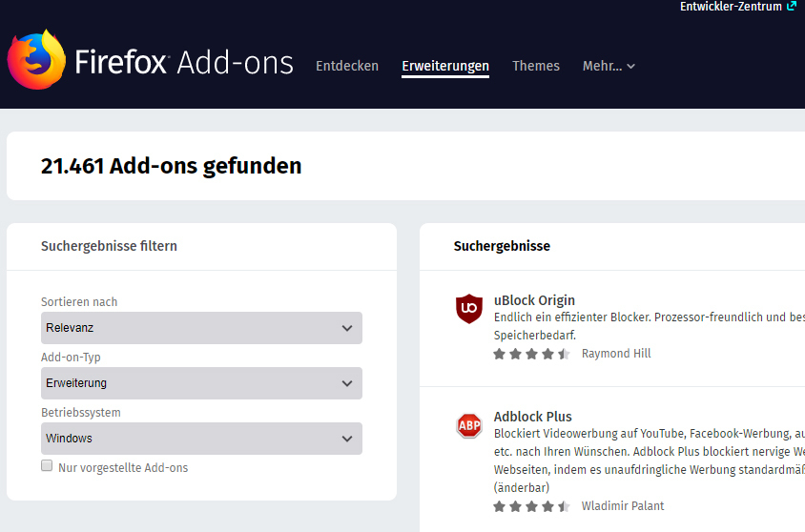Open the Adblock Plus add-on title
The image size is (805, 532).
click(x=533, y=417)
